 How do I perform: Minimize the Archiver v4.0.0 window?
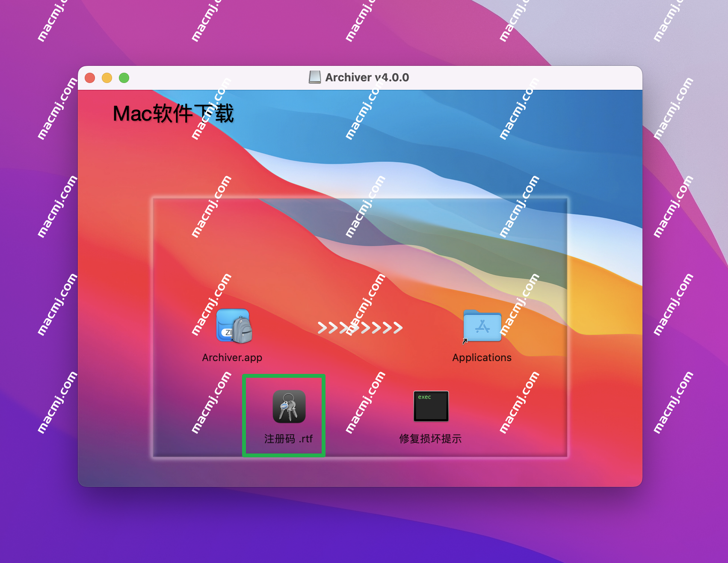(107, 78)
